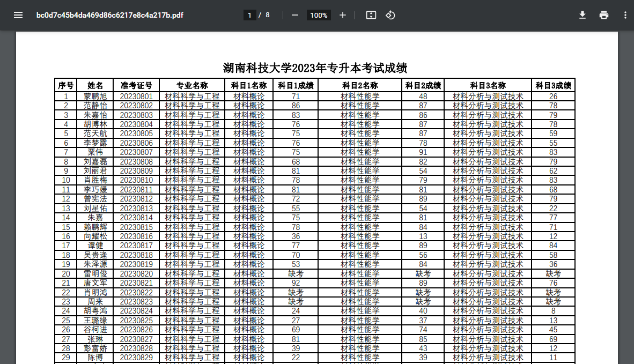Click the 专业名称 column header
Image resolution: width=634 pixels, height=364 pixels.
[192, 85]
